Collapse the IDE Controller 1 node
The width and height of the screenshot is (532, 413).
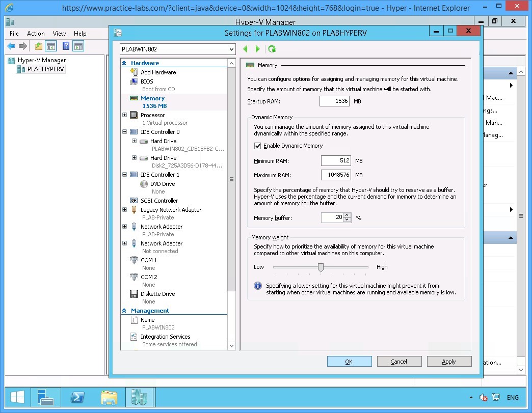coord(124,175)
